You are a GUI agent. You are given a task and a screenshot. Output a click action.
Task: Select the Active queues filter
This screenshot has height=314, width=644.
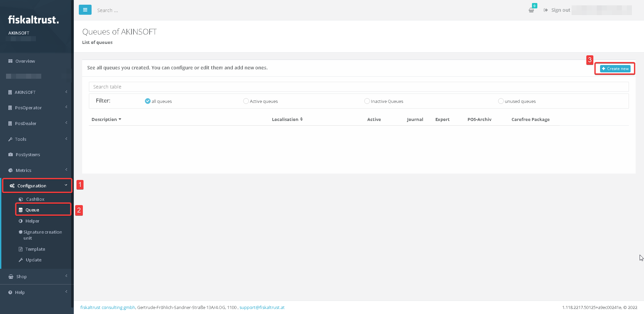click(246, 101)
